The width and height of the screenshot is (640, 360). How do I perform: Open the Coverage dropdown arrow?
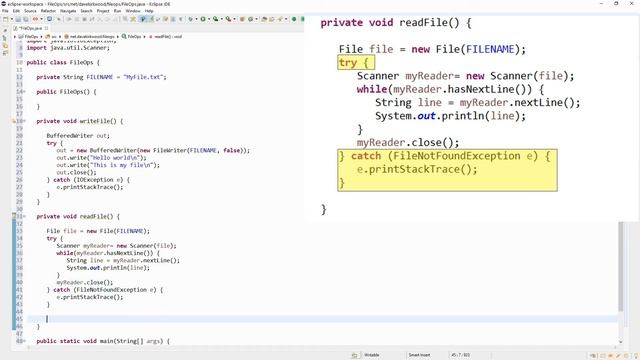222,19
